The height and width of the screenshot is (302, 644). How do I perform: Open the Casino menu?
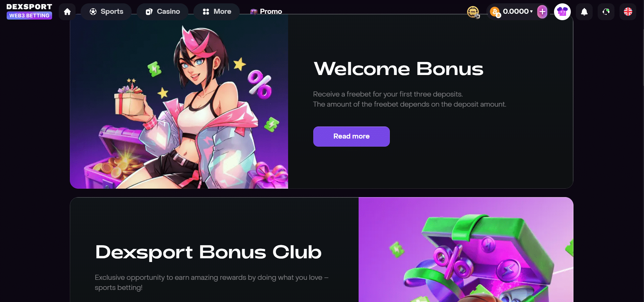coord(163,12)
